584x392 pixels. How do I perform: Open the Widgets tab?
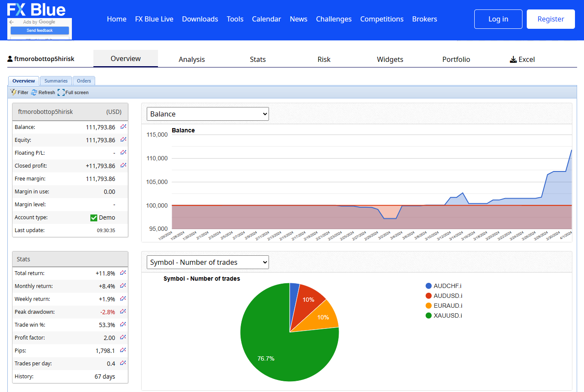point(390,59)
